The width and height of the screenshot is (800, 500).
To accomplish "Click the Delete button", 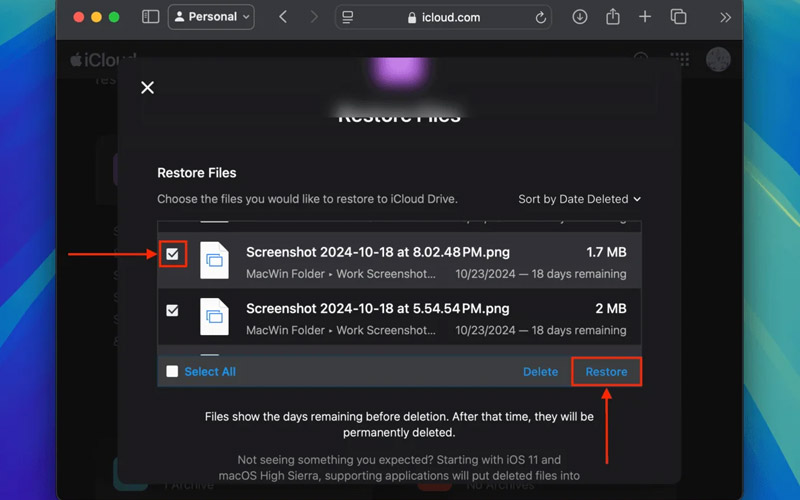I will [540, 372].
